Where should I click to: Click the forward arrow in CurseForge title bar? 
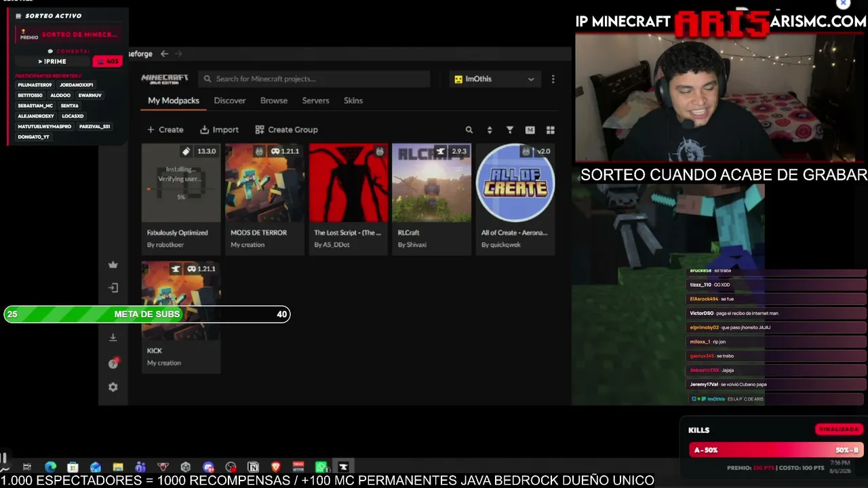pyautogui.click(x=178, y=54)
